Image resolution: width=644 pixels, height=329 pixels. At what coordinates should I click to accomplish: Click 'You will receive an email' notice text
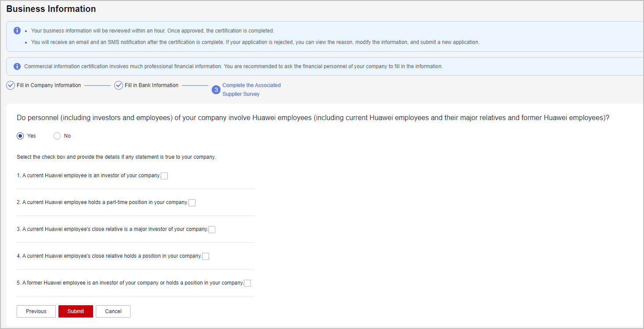(255, 42)
